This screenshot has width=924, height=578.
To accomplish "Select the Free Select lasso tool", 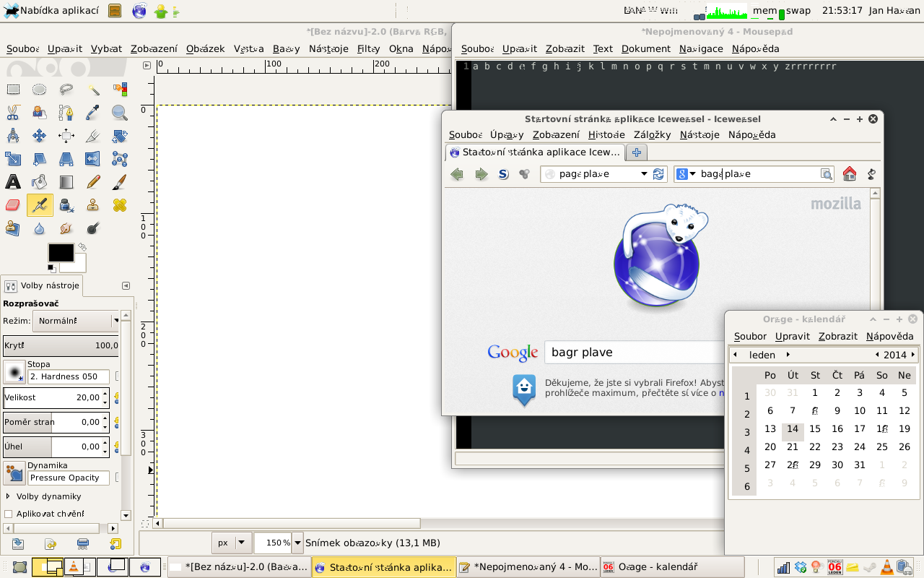I will click(66, 90).
